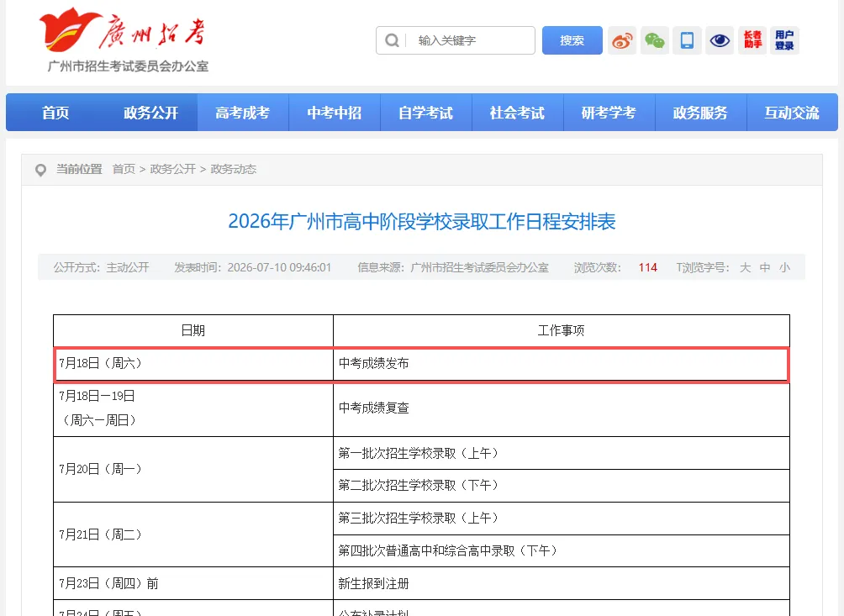The height and width of the screenshot is (616, 844).
Task: Click the 中考成绩复查 cell
Action: (x=562, y=408)
